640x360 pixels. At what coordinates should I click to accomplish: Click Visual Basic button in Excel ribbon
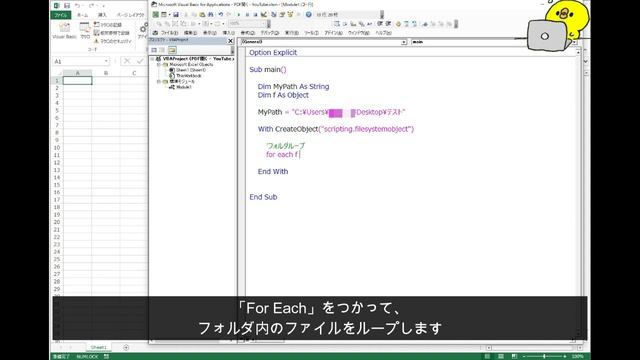tap(64, 31)
